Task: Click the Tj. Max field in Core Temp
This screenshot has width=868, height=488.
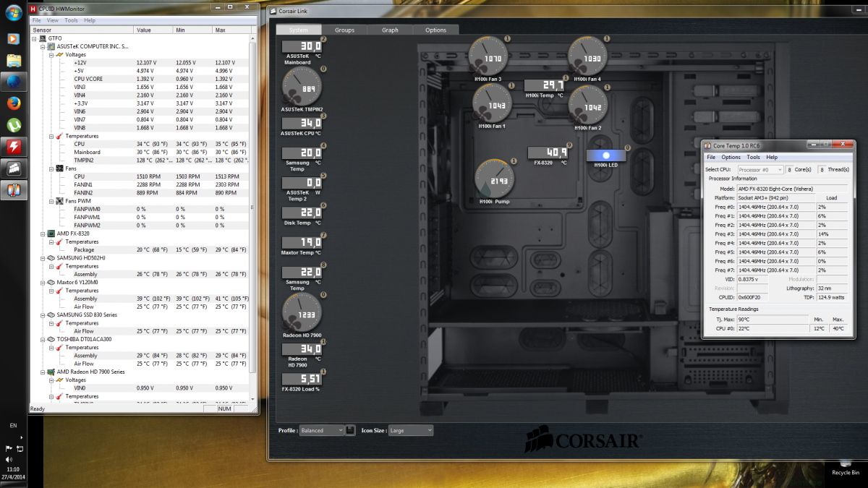Action: tap(771, 320)
